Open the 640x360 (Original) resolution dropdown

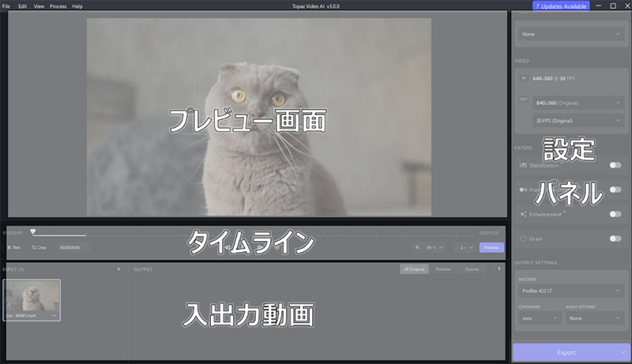tap(578, 103)
